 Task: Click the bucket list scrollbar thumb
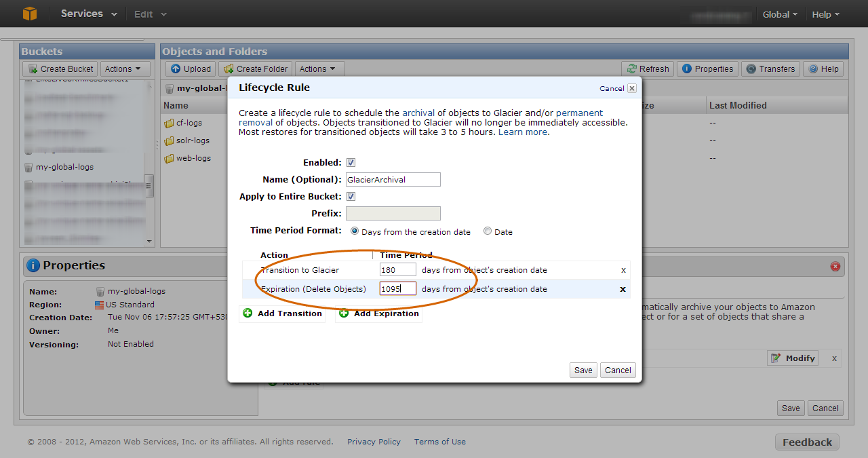pyautogui.click(x=149, y=186)
